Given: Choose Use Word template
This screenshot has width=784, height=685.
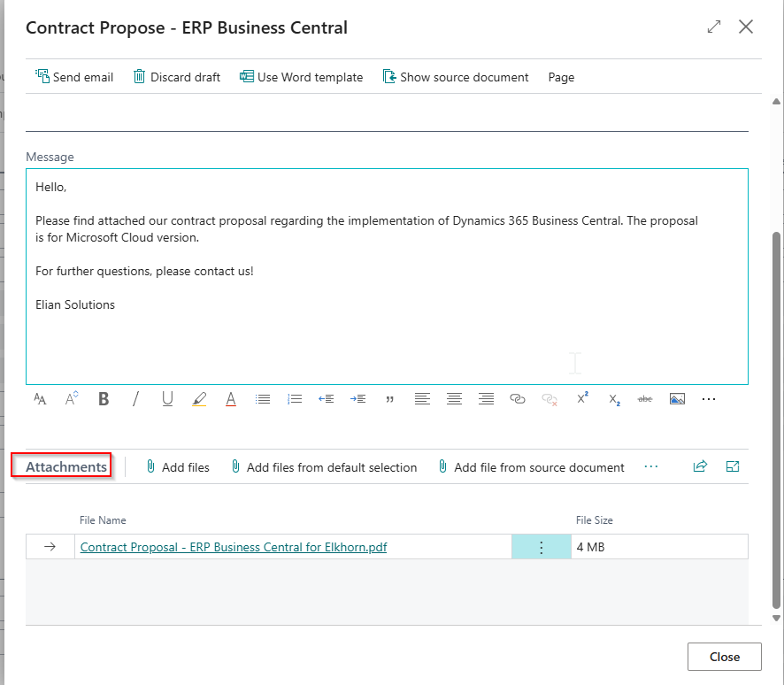Looking at the screenshot, I should (x=301, y=77).
